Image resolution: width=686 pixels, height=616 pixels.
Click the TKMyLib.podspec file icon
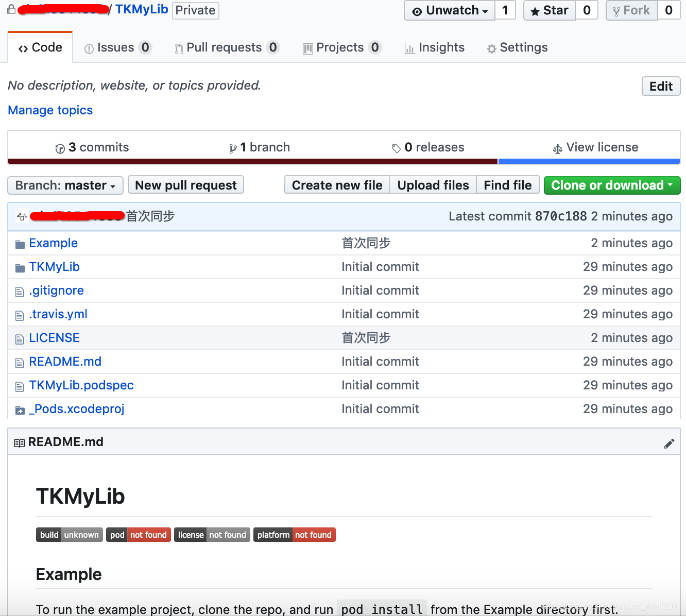tap(20, 387)
